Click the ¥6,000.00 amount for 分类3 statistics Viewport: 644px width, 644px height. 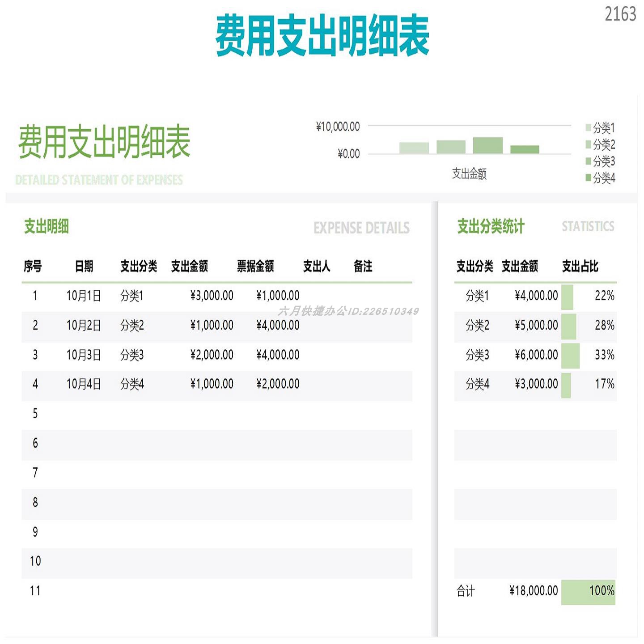click(536, 355)
